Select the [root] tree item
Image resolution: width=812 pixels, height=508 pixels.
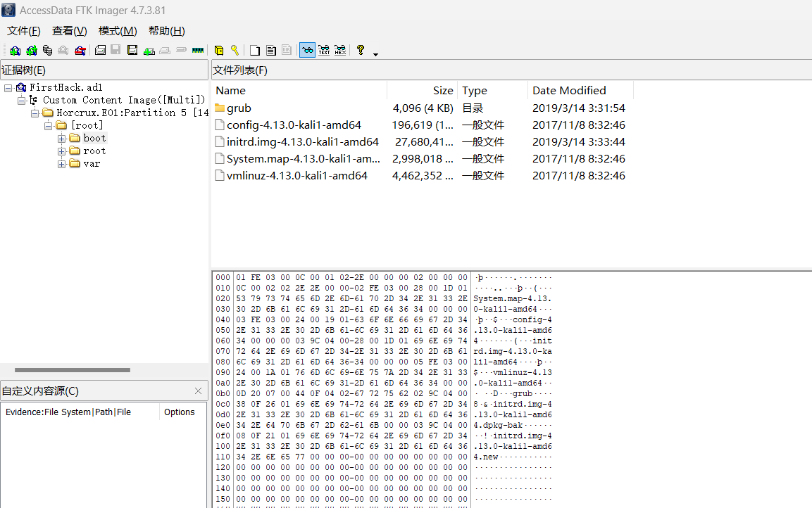point(87,125)
